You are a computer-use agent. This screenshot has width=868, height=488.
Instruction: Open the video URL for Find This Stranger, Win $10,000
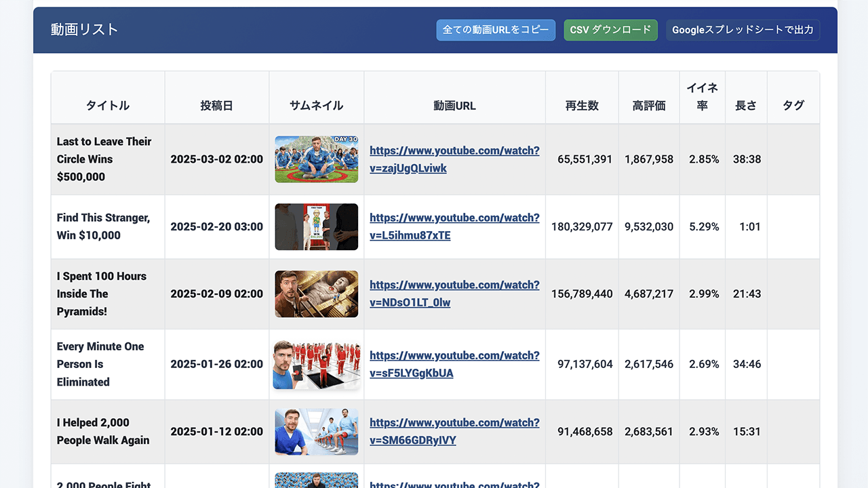point(454,226)
